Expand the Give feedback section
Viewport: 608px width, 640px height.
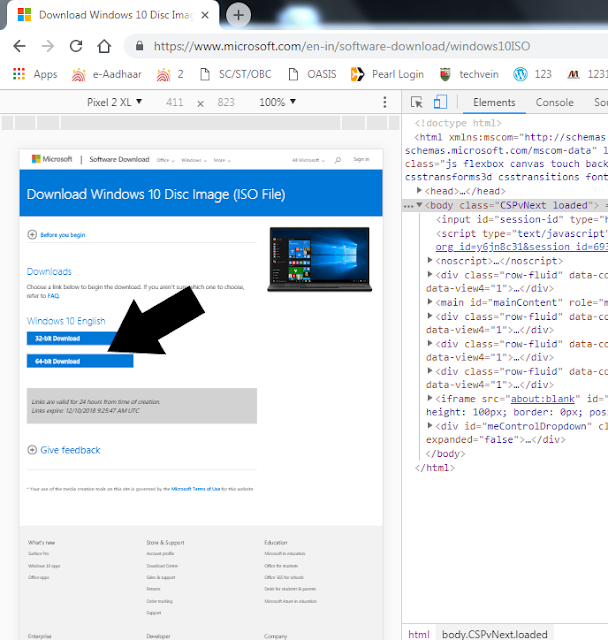click(x=64, y=450)
